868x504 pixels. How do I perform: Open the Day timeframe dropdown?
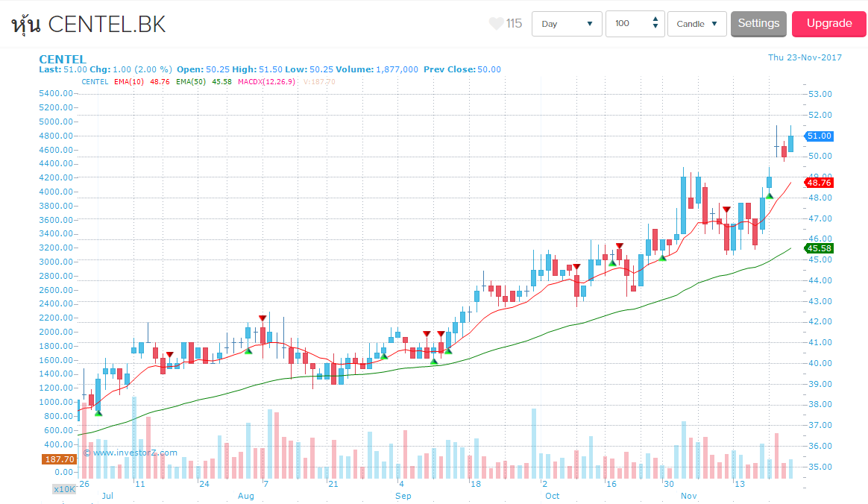[x=566, y=24]
